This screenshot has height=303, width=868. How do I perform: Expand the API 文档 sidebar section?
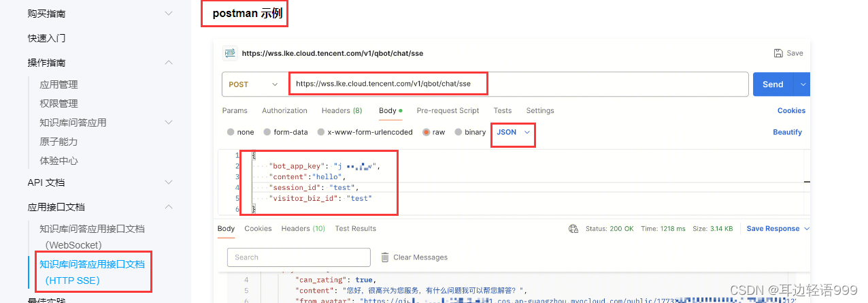[x=169, y=182]
